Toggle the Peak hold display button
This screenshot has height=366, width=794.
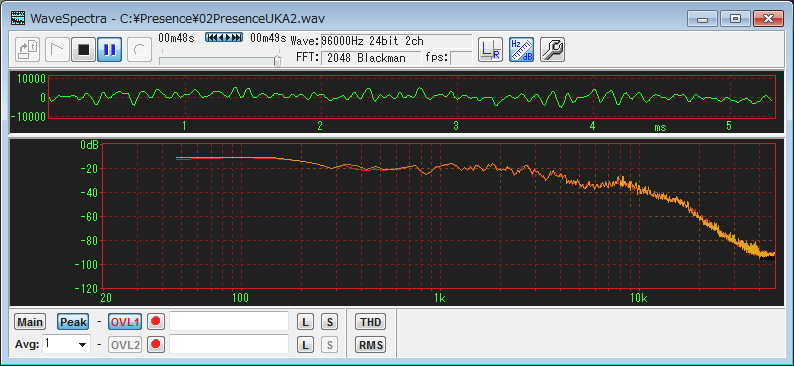[73, 321]
